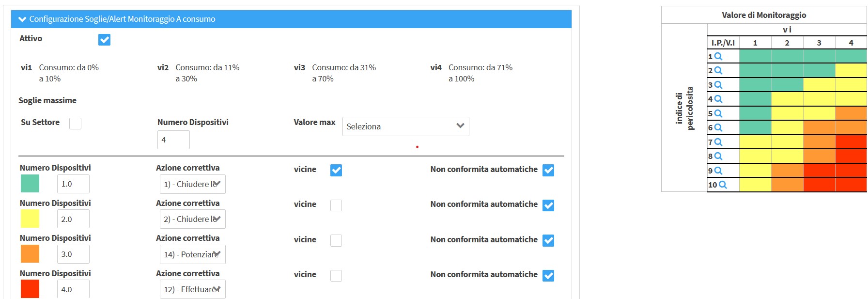Expand the '14) - Potenziare' Azione correttiva dropdown

click(x=192, y=254)
